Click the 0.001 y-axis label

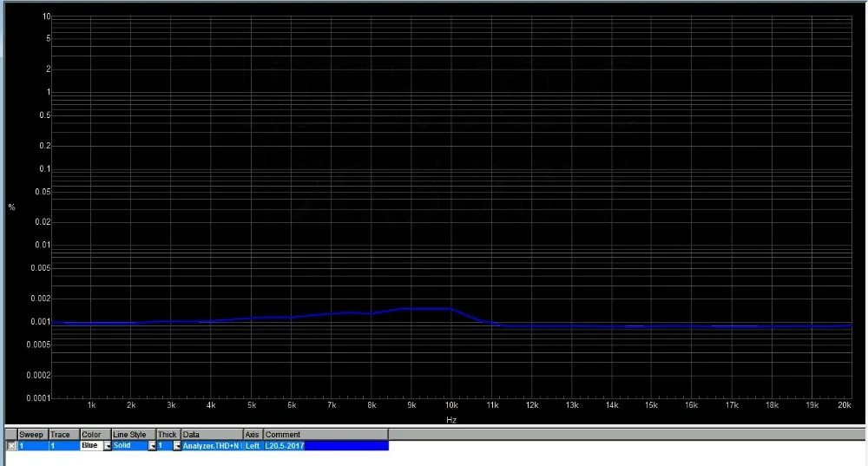40,322
